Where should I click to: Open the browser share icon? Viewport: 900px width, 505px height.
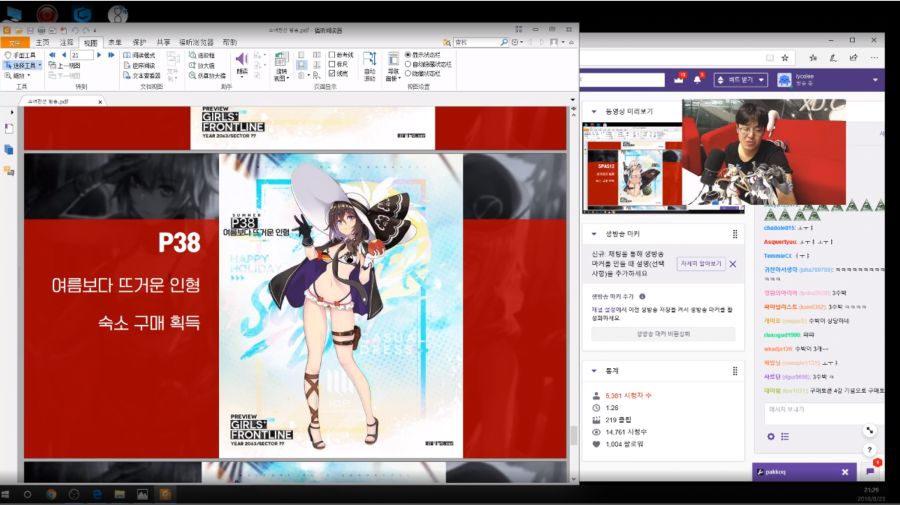click(854, 57)
